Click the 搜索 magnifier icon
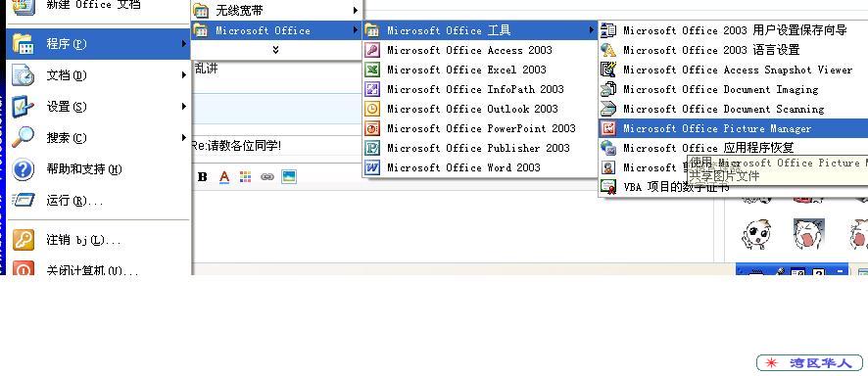This screenshot has height=376, width=868. tap(24, 138)
